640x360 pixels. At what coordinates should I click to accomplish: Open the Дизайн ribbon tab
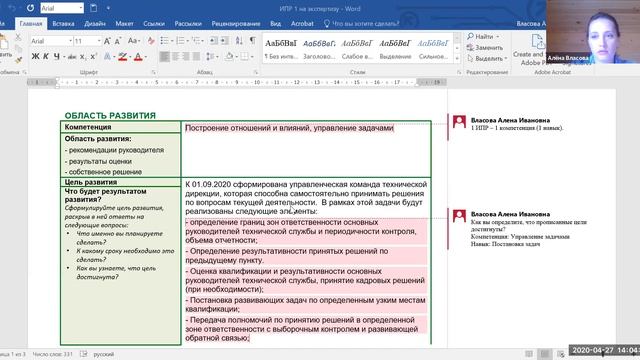tap(95, 24)
